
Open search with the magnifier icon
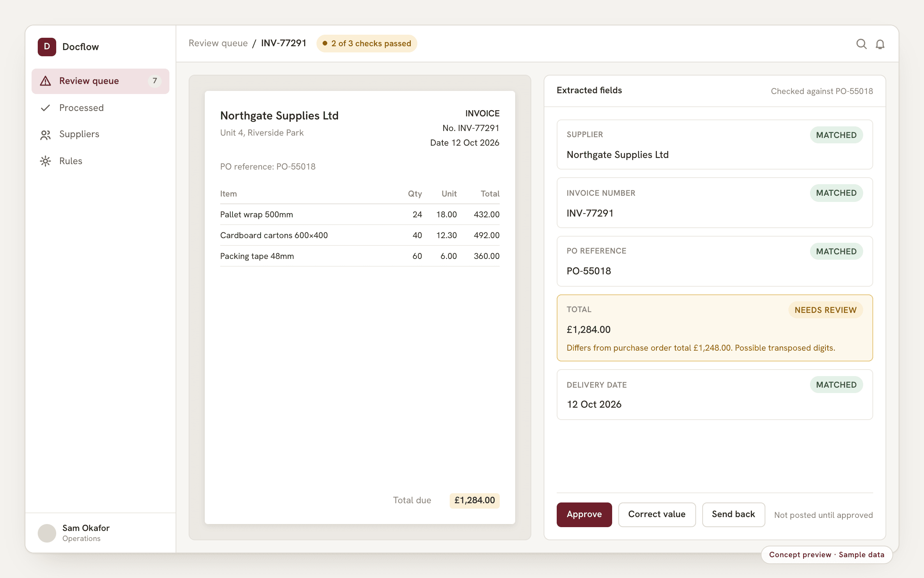861,44
